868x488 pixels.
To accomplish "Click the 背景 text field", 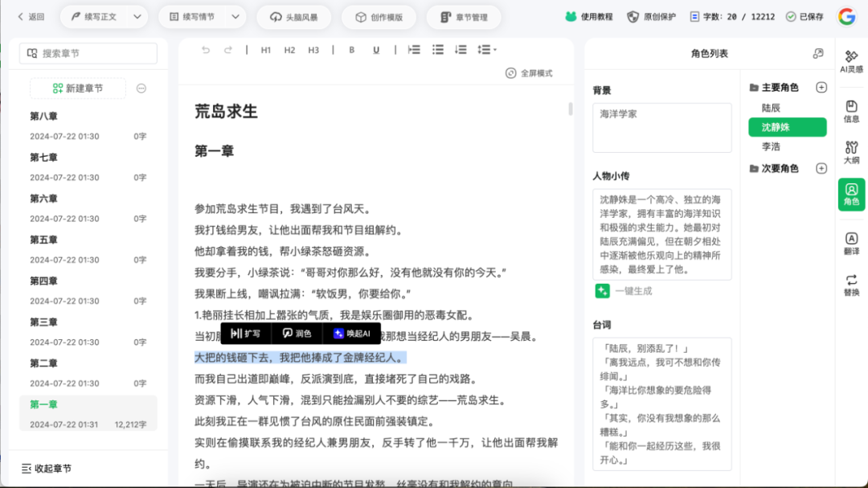I will (662, 127).
